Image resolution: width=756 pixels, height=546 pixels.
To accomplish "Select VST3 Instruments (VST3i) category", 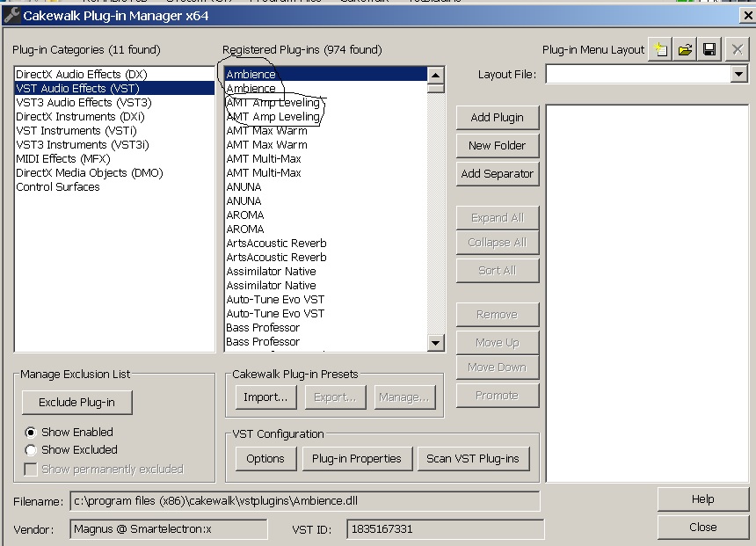I will (114, 145).
